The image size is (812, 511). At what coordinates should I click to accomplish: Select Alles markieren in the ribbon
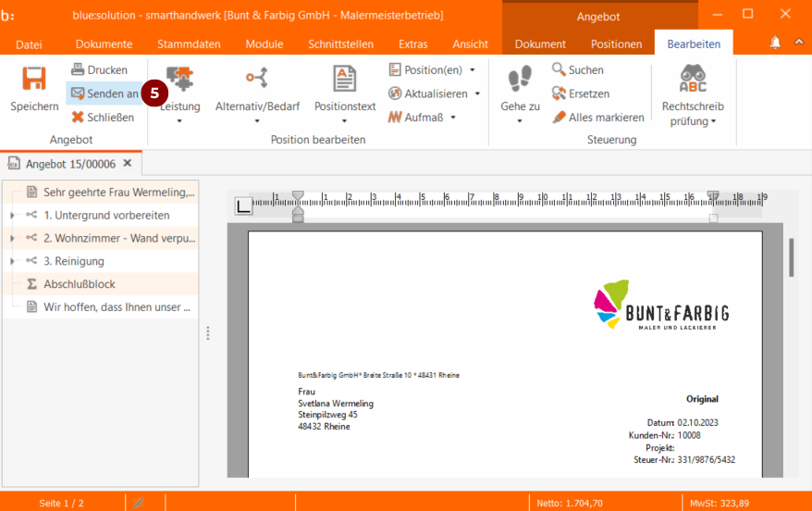tap(606, 118)
